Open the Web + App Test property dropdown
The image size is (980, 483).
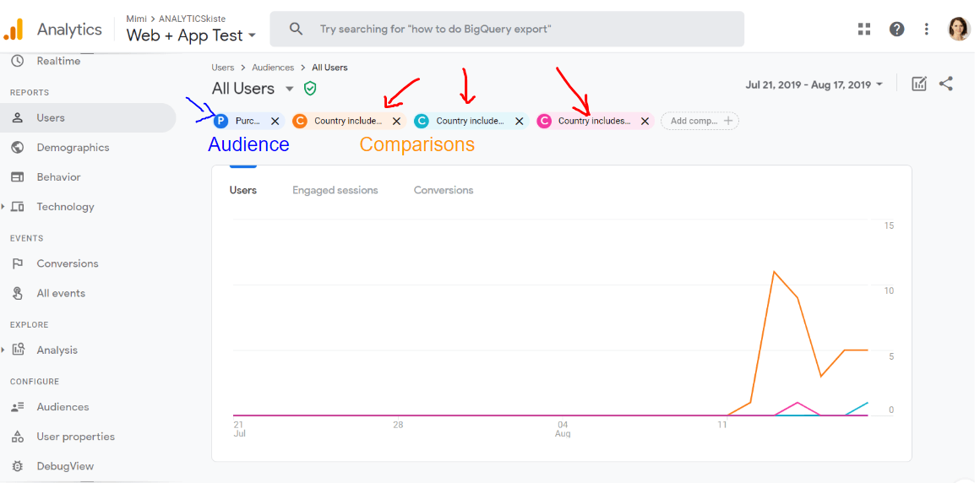[191, 35]
